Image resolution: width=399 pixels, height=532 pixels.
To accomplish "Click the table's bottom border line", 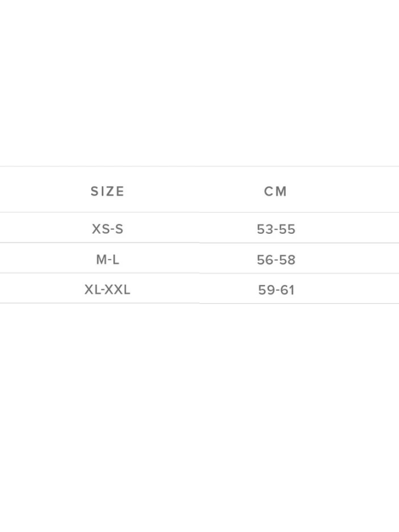I will [x=199, y=303].
